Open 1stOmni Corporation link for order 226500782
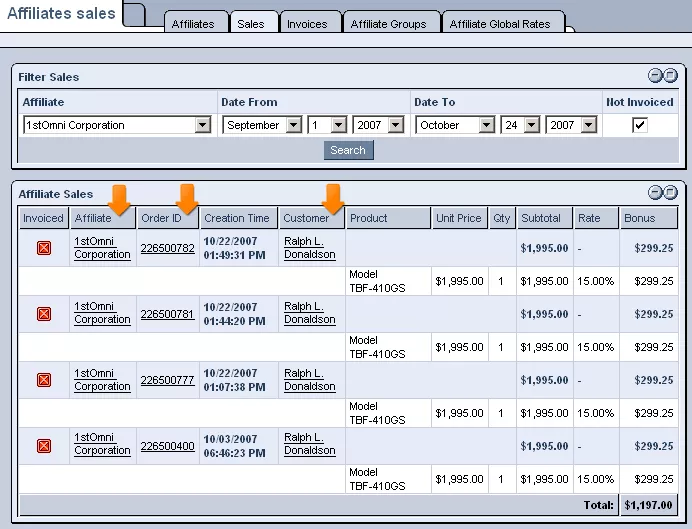The image size is (692, 529). (x=102, y=248)
